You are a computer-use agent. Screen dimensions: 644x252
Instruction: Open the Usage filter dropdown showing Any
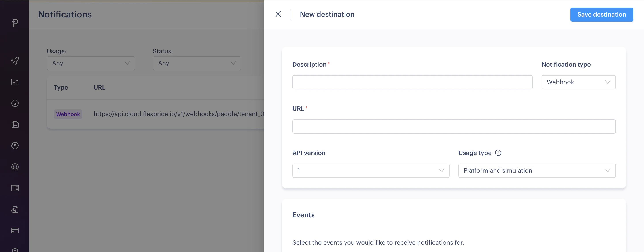pyautogui.click(x=91, y=63)
